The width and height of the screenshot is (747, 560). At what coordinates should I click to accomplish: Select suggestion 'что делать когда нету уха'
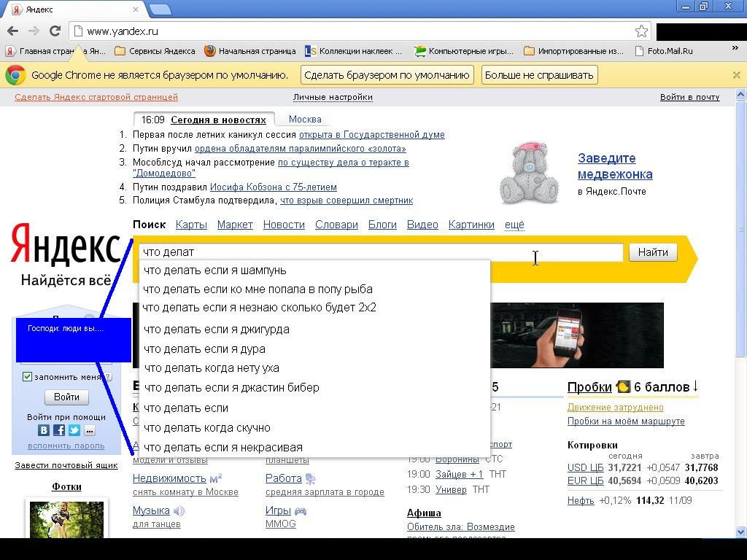[x=314, y=368]
